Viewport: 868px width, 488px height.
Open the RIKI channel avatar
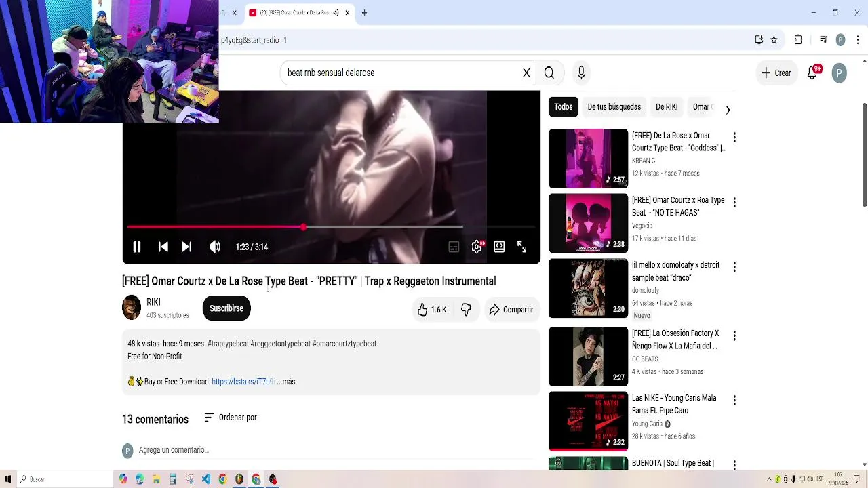pos(132,308)
